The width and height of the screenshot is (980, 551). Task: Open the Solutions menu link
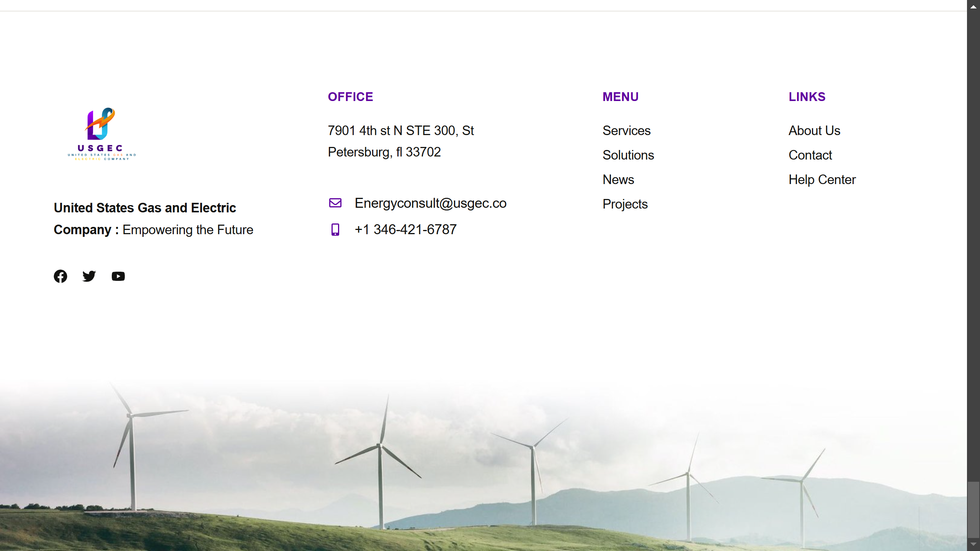(628, 155)
